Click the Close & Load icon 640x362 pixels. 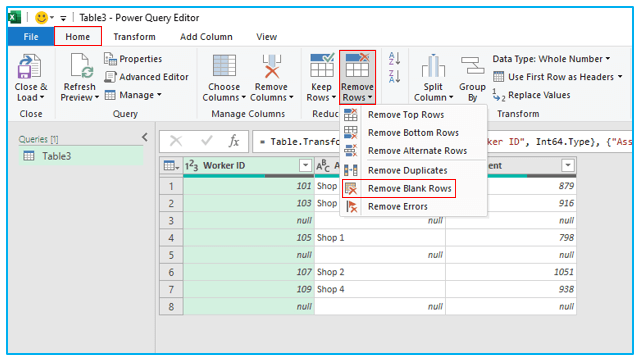click(x=29, y=66)
